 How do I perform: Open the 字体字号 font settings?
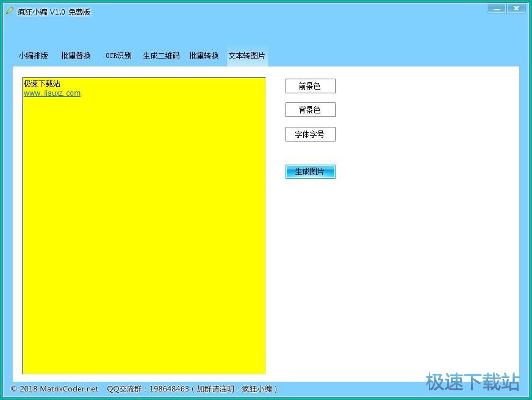coord(310,134)
